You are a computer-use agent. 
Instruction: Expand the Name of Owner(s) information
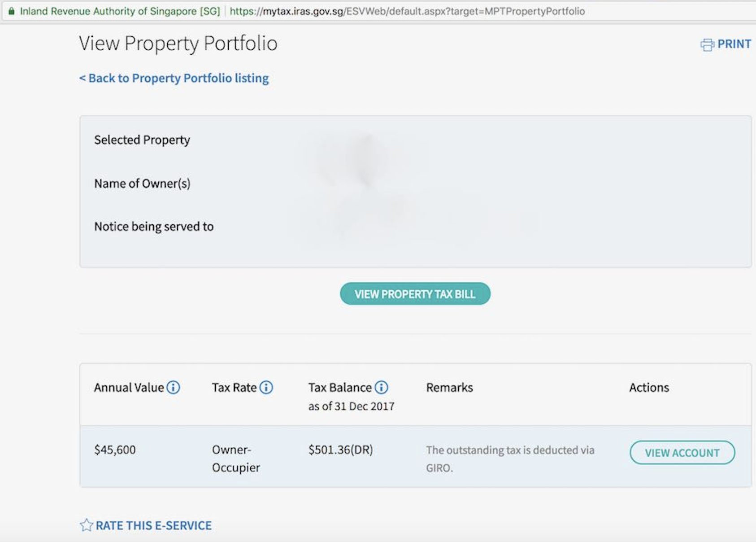(142, 183)
